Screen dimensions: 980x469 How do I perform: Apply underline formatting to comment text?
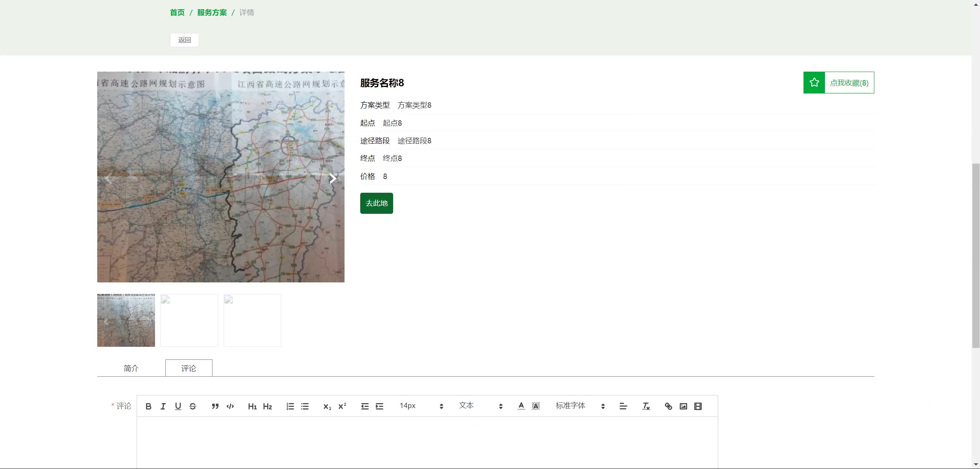pyautogui.click(x=178, y=406)
